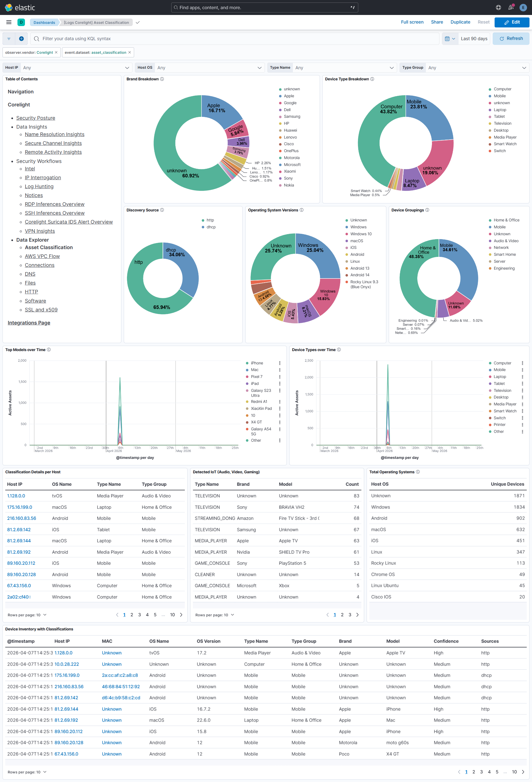This screenshot has height=782, width=532.
Task: Change rows per page in Detected IoT
Action: [x=215, y=615]
